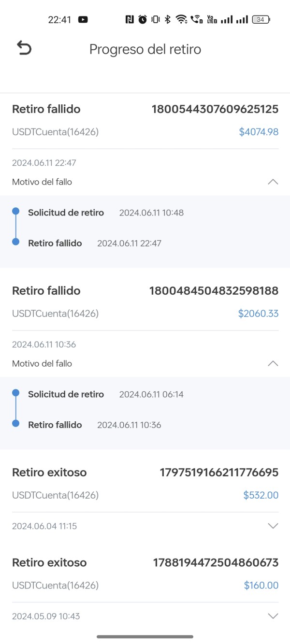This screenshot has width=290, height=644.
Task: Tap the back arrow icon
Action: pyautogui.click(x=24, y=48)
